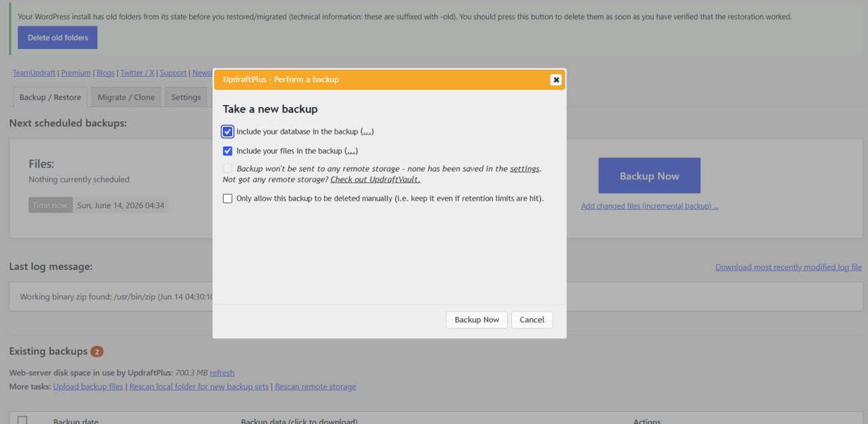Image resolution: width=868 pixels, height=424 pixels.
Task: Click the Backup date column header
Action: coord(76,421)
